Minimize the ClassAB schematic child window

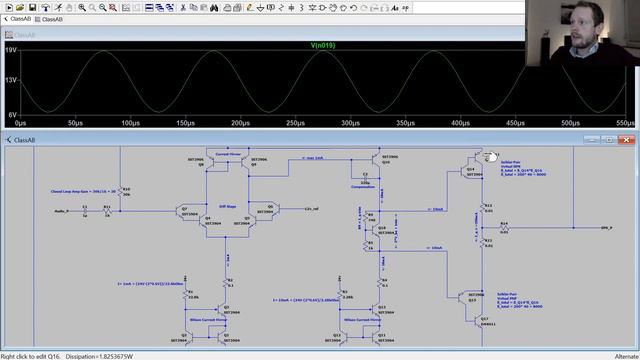click(591, 140)
